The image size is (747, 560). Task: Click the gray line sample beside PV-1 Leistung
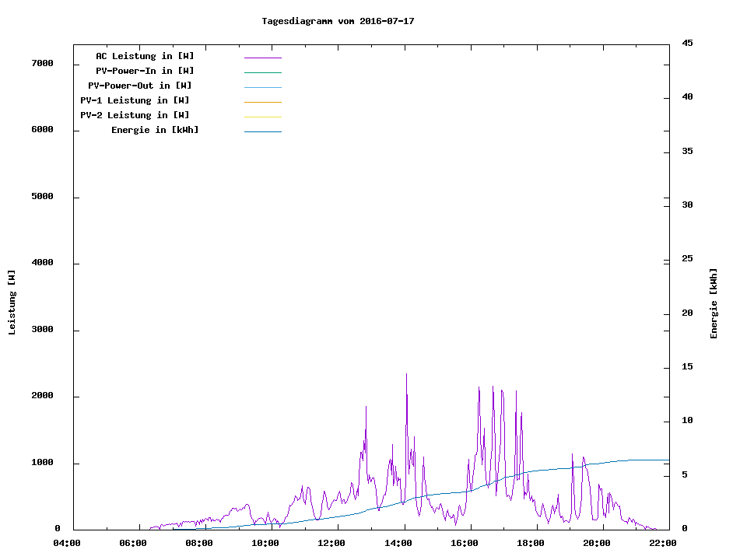262,102
